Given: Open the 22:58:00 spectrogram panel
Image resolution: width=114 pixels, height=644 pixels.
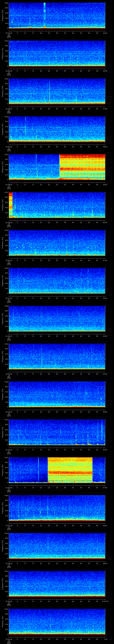Looking at the screenshot, I should point(57,546).
